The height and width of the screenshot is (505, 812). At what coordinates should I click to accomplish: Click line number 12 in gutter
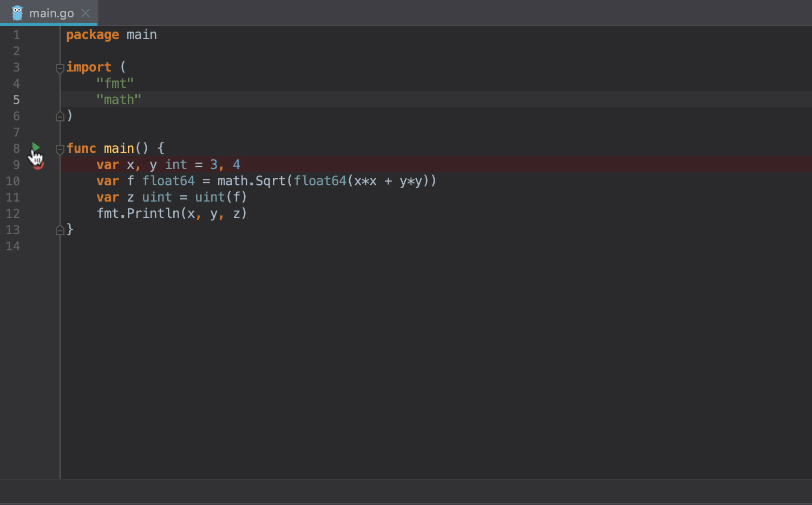(12, 213)
